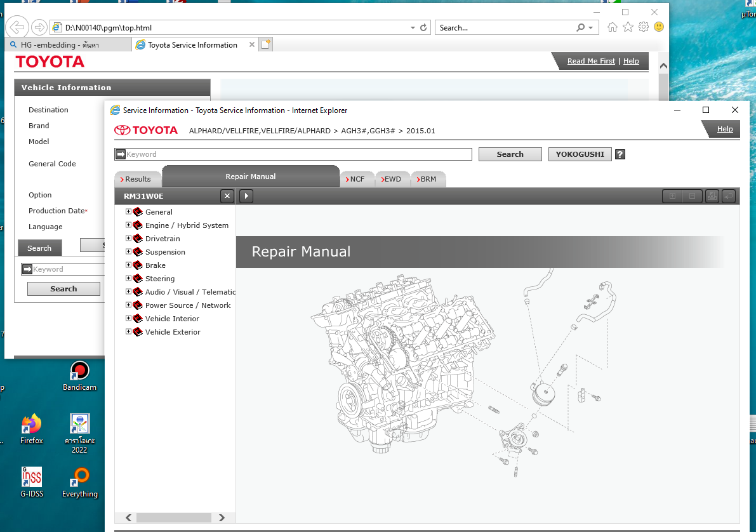Switch to the EWD tab

coord(392,179)
